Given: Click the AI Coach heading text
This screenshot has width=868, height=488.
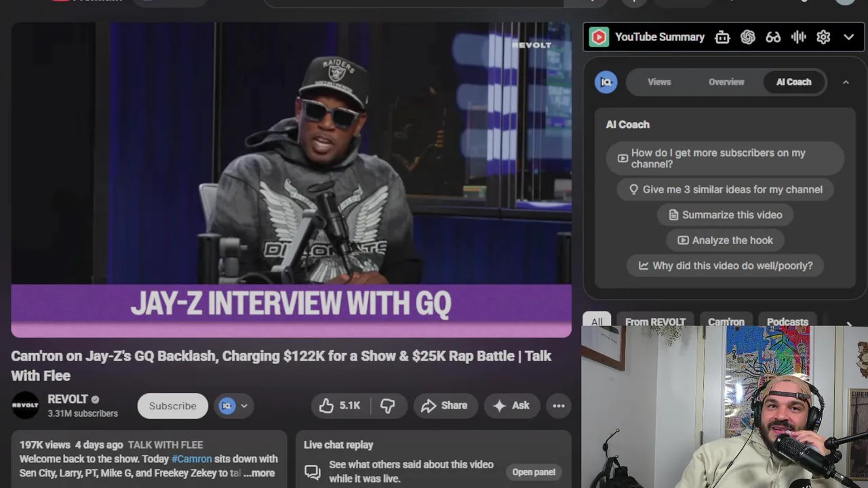Looking at the screenshot, I should click(x=627, y=125).
